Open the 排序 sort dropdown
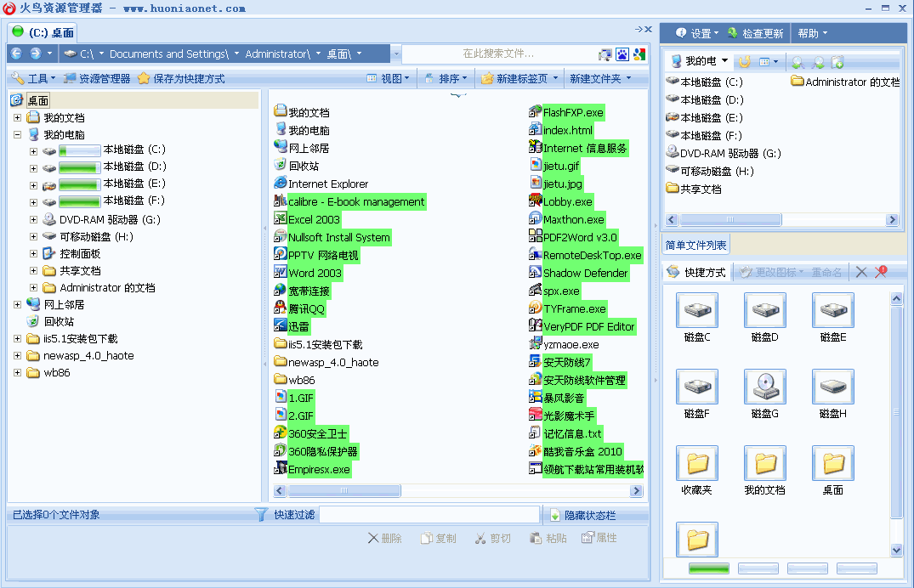Image resolution: width=914 pixels, height=588 pixels. point(447,78)
